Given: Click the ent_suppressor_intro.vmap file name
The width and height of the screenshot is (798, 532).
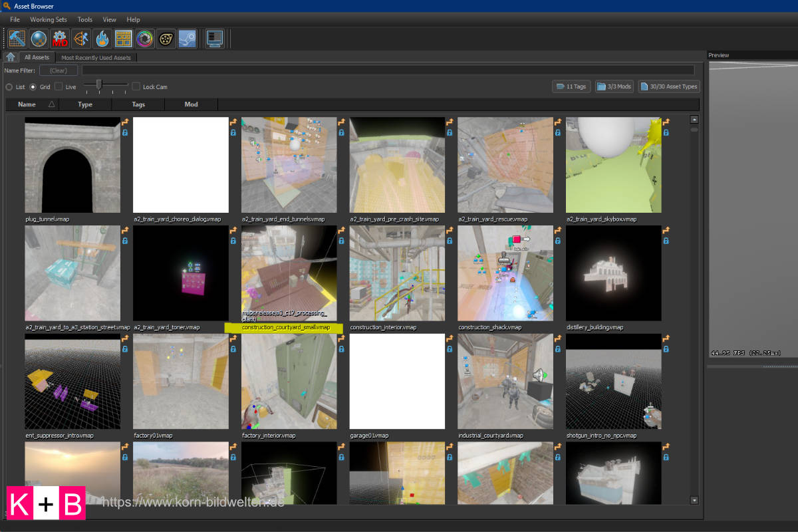Looking at the screenshot, I should tap(59, 436).
